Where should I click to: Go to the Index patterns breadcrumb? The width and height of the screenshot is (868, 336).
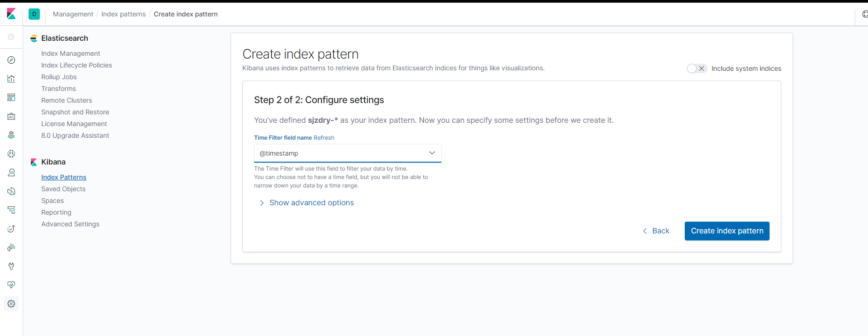coord(123,14)
